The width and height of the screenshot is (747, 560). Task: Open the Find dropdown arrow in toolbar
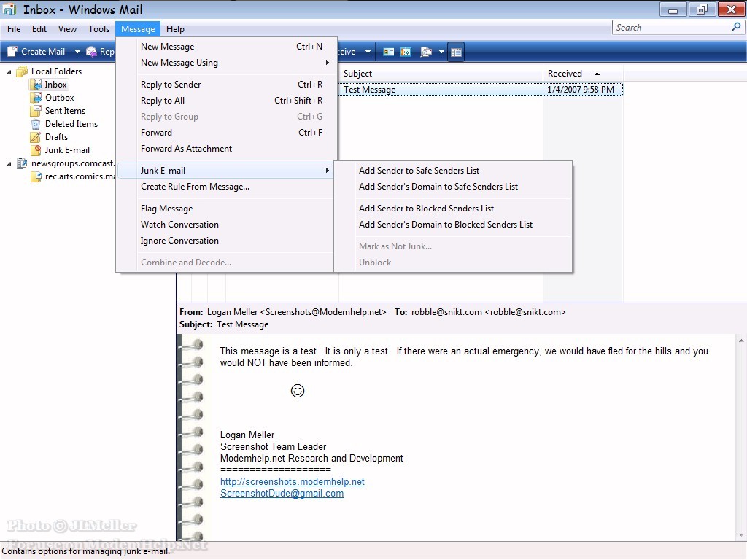pos(441,52)
